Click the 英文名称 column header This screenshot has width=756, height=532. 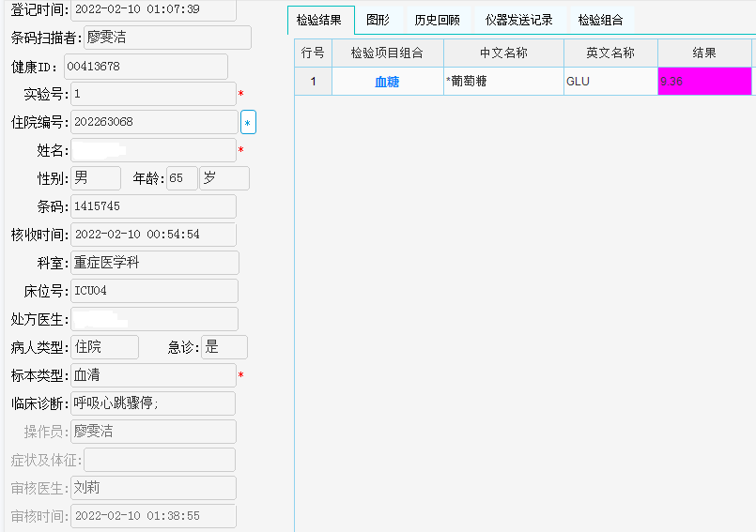[610, 53]
